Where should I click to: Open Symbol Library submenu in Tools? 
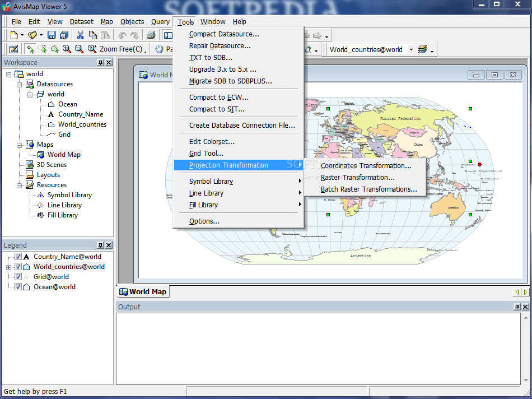click(x=238, y=182)
